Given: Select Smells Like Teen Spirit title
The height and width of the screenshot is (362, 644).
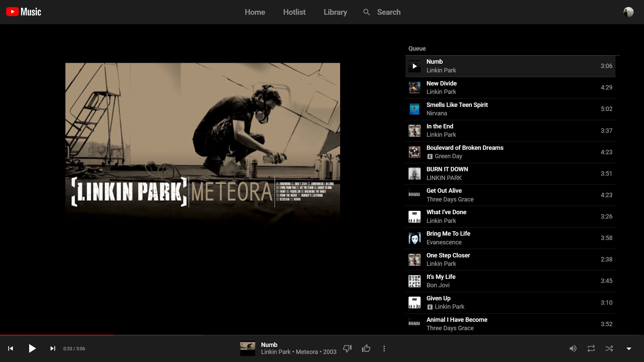Looking at the screenshot, I should click(x=457, y=105).
